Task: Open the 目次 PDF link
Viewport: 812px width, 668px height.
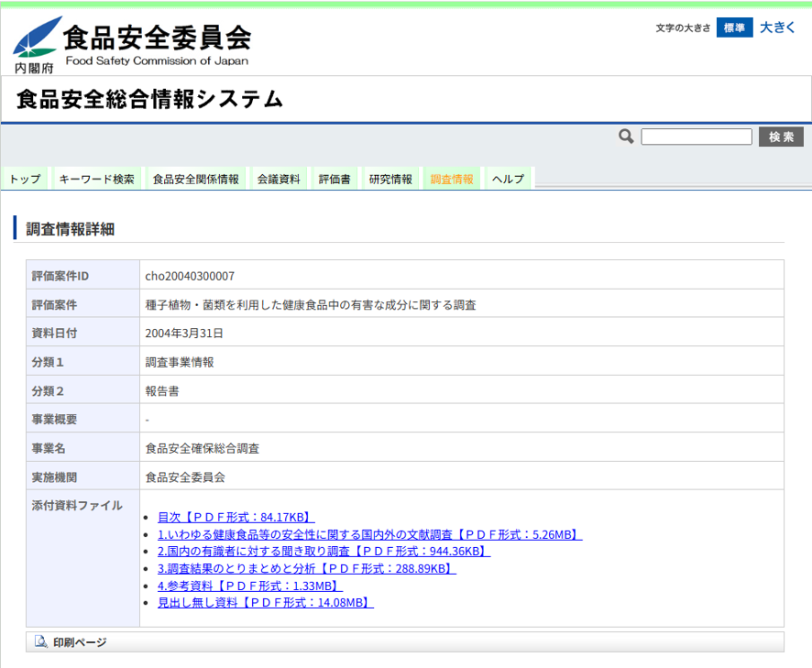Action: 236,518
